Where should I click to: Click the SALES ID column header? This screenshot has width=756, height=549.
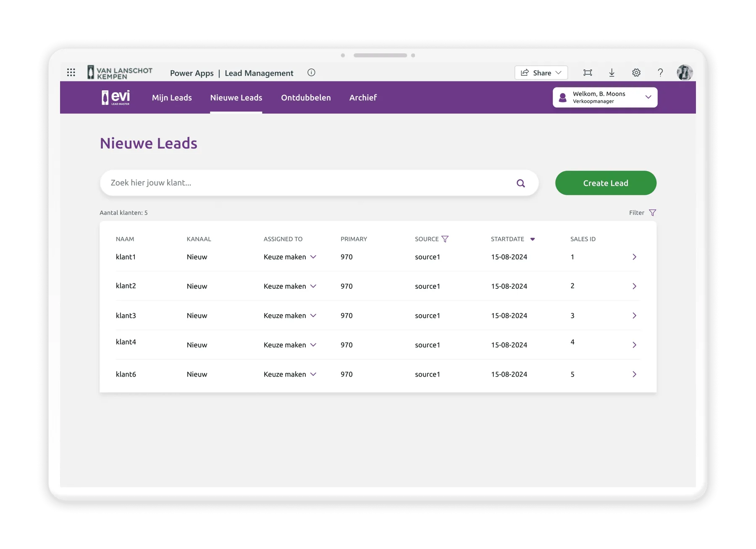click(583, 239)
